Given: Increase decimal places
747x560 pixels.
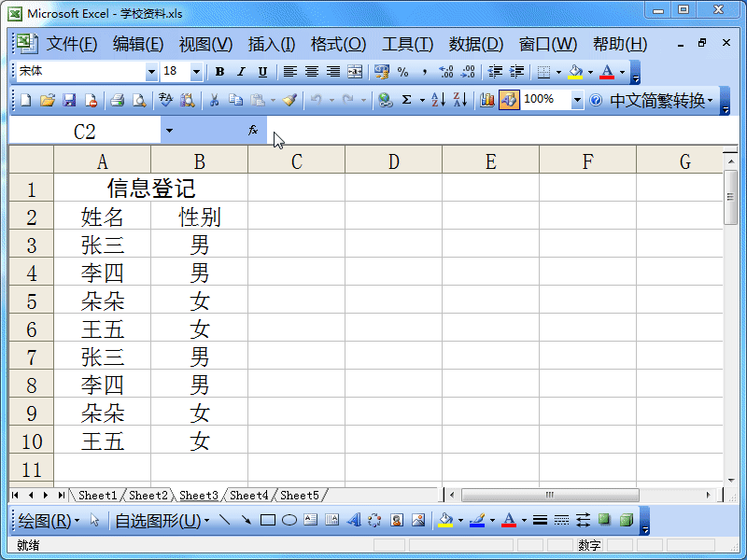Looking at the screenshot, I should 446,72.
